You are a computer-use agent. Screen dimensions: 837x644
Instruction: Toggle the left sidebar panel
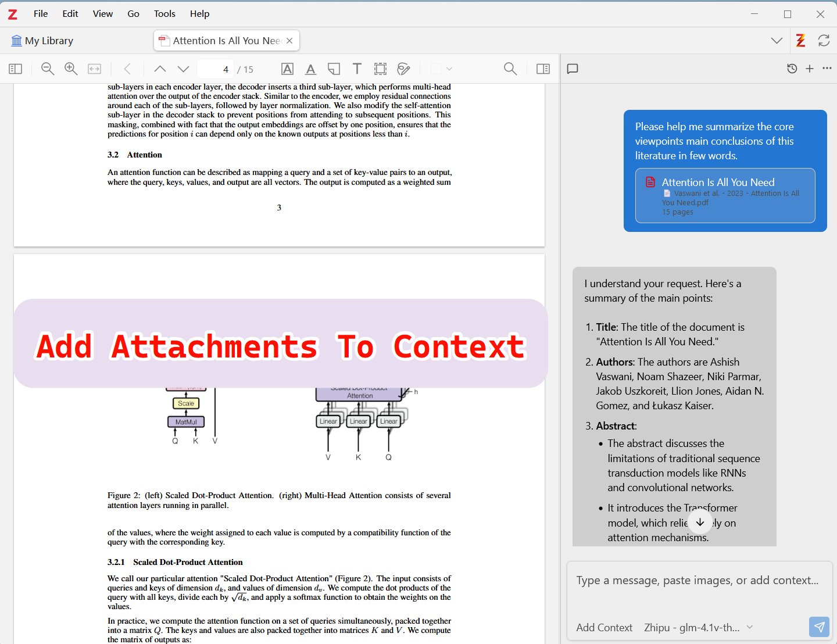tap(15, 69)
